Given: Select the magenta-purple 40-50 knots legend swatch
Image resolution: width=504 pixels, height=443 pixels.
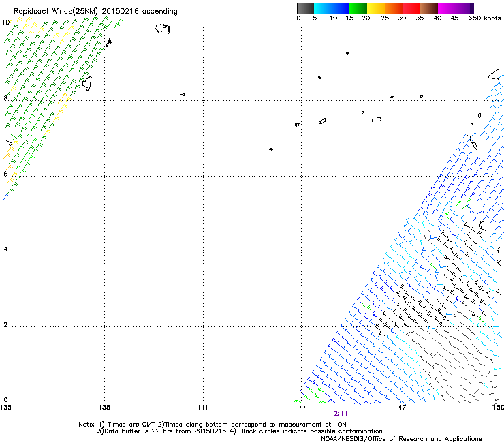Looking at the screenshot, I should pos(456,8).
